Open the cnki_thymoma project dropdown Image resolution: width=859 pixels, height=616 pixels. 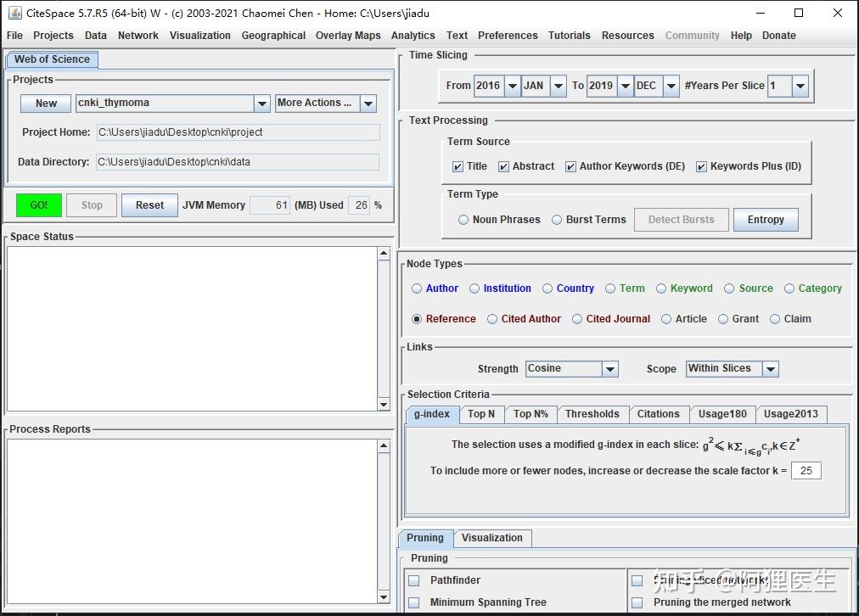click(x=262, y=104)
